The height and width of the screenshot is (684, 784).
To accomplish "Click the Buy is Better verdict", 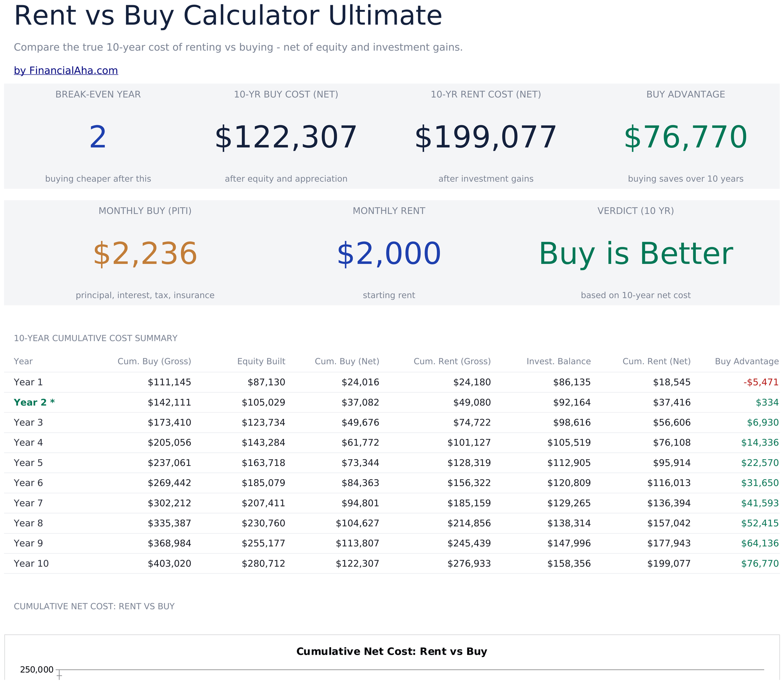I will pos(636,254).
